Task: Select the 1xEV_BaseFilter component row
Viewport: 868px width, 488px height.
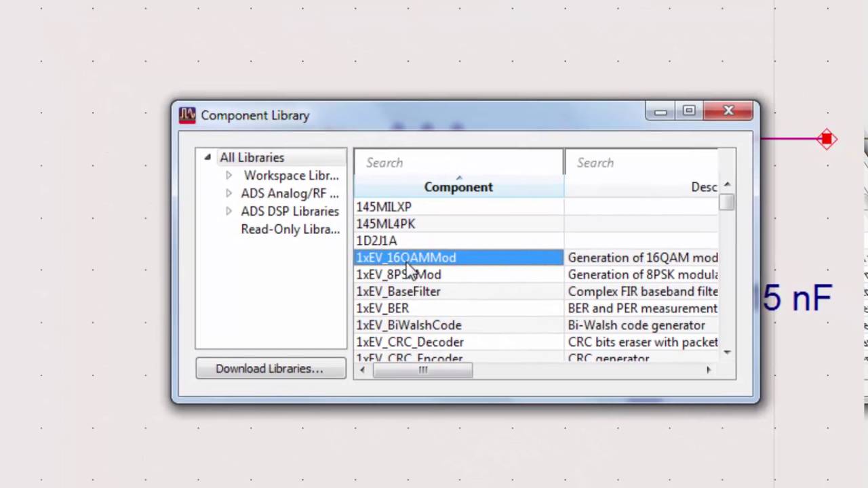Action: coord(458,291)
